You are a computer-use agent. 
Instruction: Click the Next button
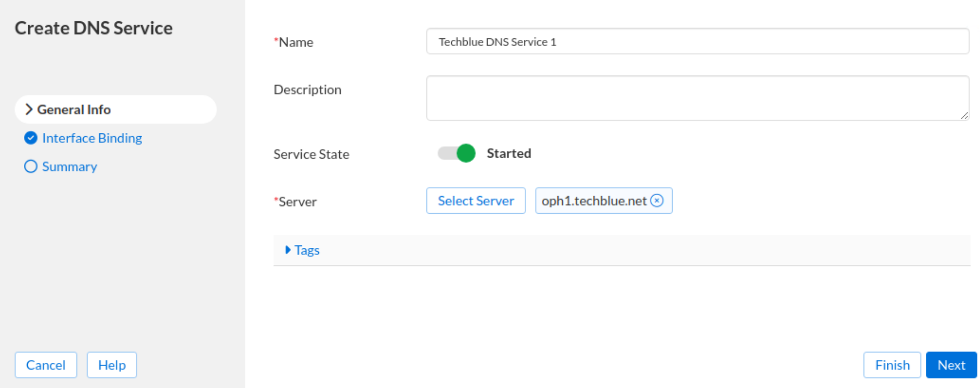[951, 365]
